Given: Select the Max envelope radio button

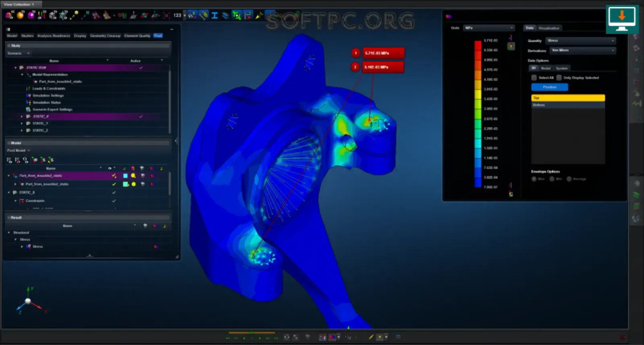Looking at the screenshot, I should click(534, 179).
